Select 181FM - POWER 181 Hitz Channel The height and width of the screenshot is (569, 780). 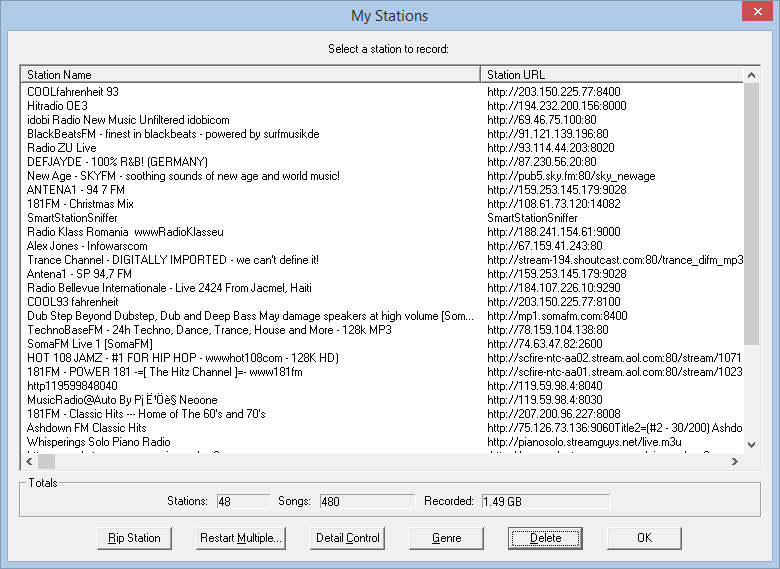click(165, 372)
